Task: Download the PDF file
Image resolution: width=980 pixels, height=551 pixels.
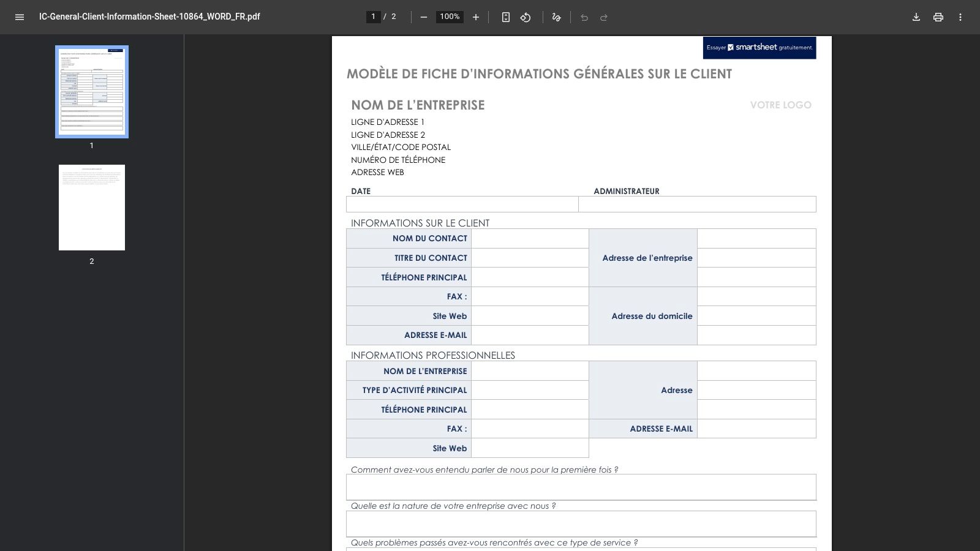Action: [916, 17]
